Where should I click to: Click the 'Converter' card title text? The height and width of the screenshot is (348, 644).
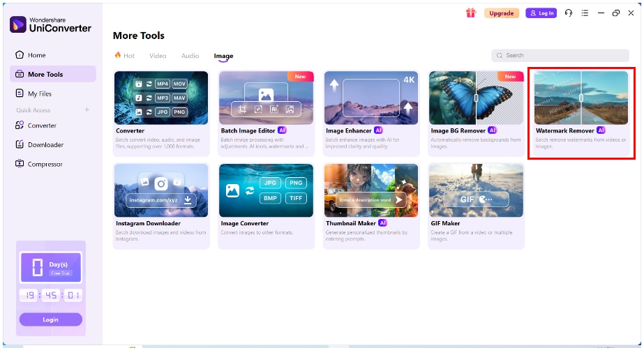click(130, 130)
